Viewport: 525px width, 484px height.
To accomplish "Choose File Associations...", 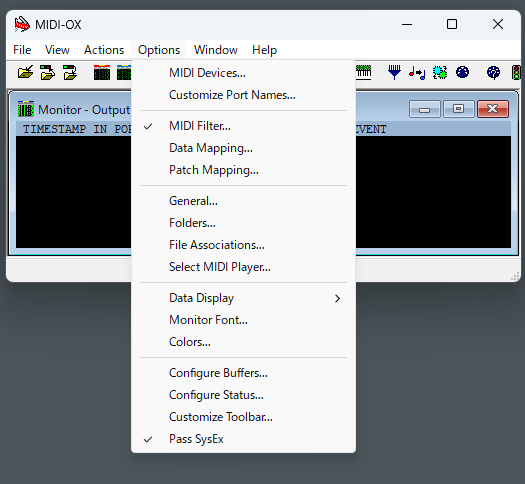I will [243, 245].
